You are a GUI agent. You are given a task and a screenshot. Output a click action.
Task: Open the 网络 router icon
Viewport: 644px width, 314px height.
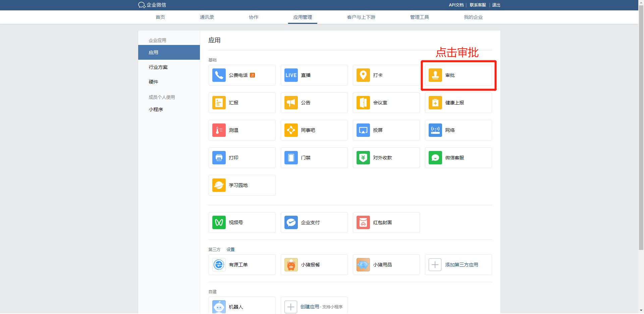tap(435, 130)
